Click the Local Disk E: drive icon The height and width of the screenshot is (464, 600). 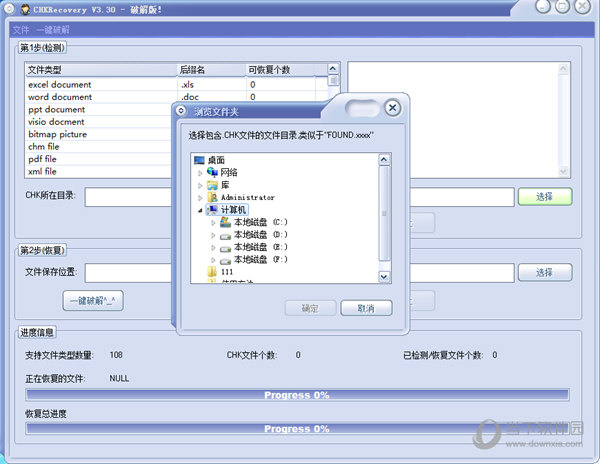(x=225, y=248)
